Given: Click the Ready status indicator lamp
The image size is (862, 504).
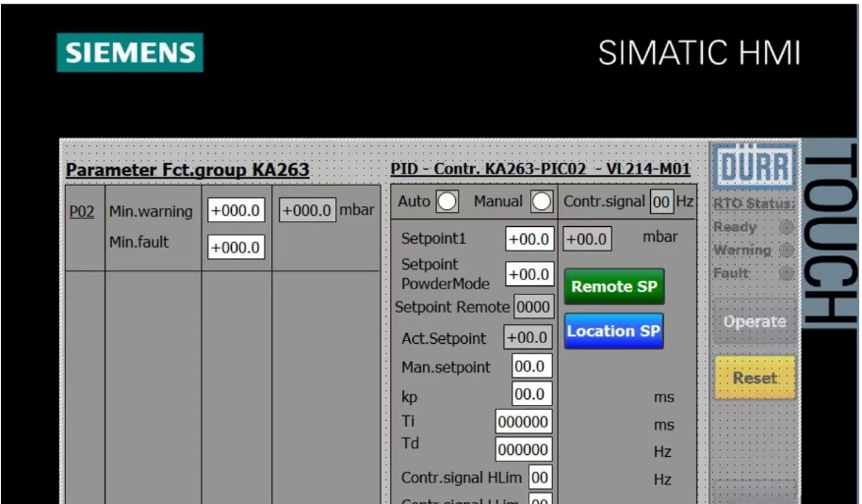Looking at the screenshot, I should pos(787,227).
